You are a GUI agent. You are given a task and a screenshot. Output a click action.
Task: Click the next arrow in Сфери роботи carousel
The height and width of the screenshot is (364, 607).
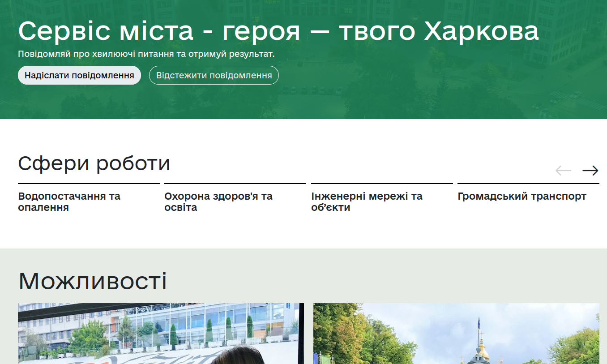click(x=590, y=171)
